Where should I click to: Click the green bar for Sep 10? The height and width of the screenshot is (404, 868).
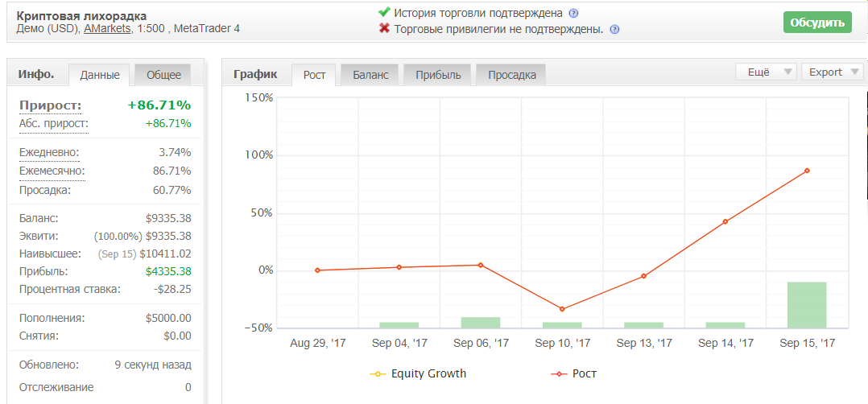pyautogui.click(x=562, y=325)
